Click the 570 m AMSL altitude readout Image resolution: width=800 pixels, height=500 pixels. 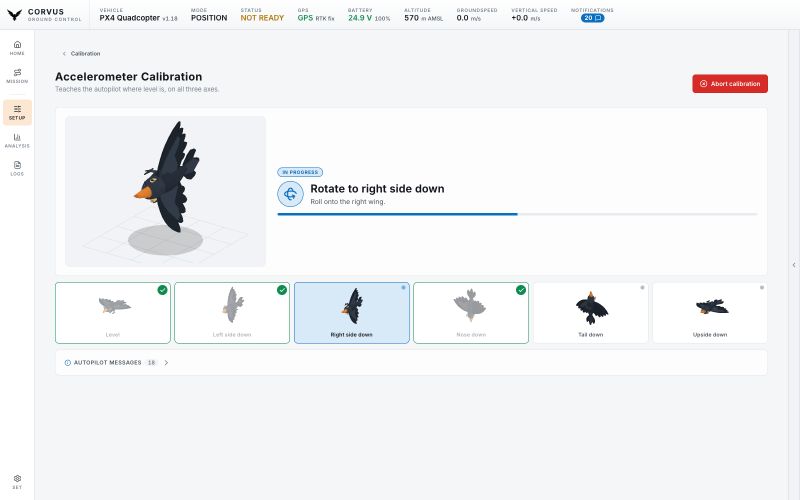click(x=423, y=18)
